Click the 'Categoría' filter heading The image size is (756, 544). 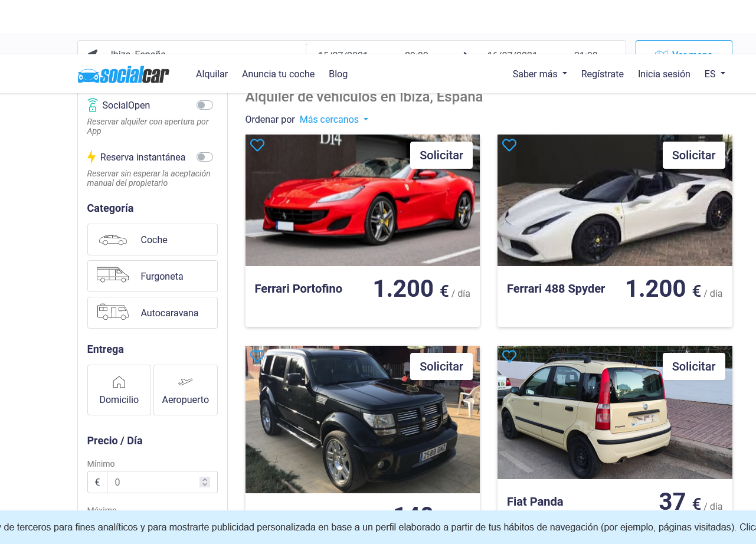110,208
